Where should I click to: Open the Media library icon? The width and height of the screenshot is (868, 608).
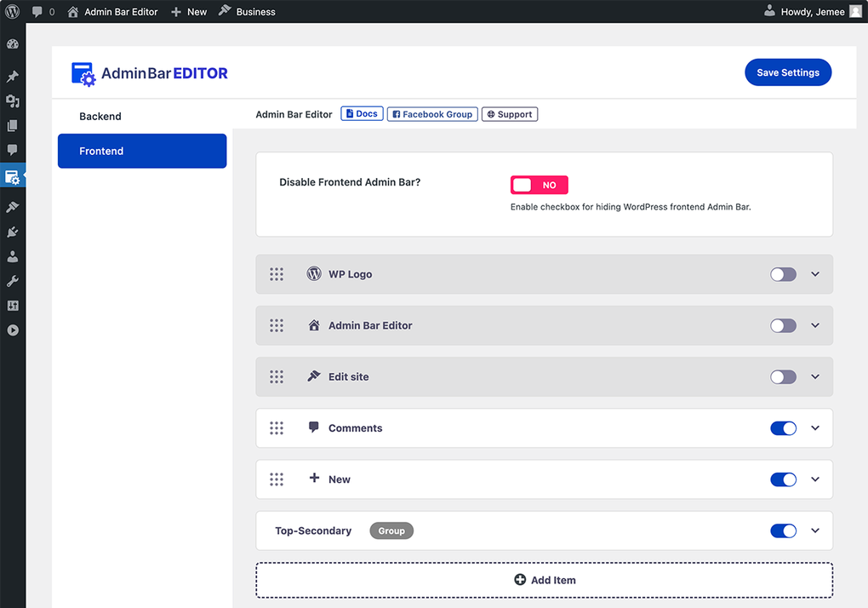click(x=13, y=100)
